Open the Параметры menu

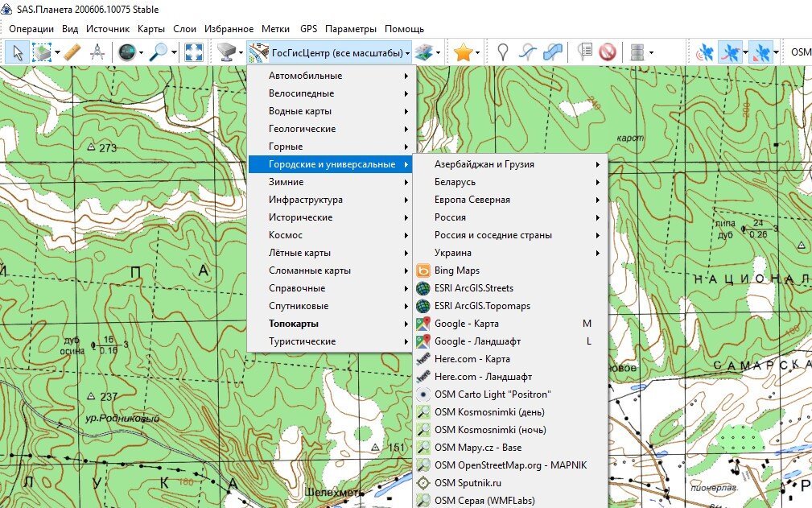click(351, 29)
